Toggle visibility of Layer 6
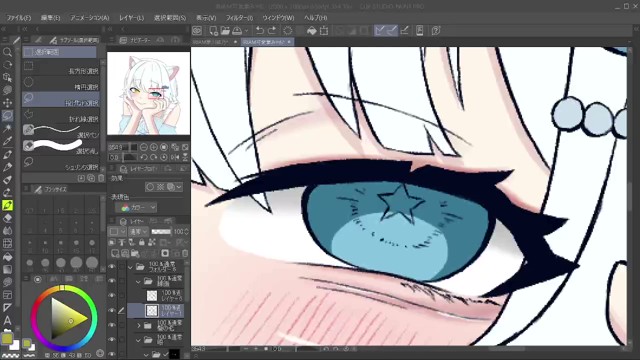Image resolution: width=640 pixels, height=360 pixels. point(112,296)
